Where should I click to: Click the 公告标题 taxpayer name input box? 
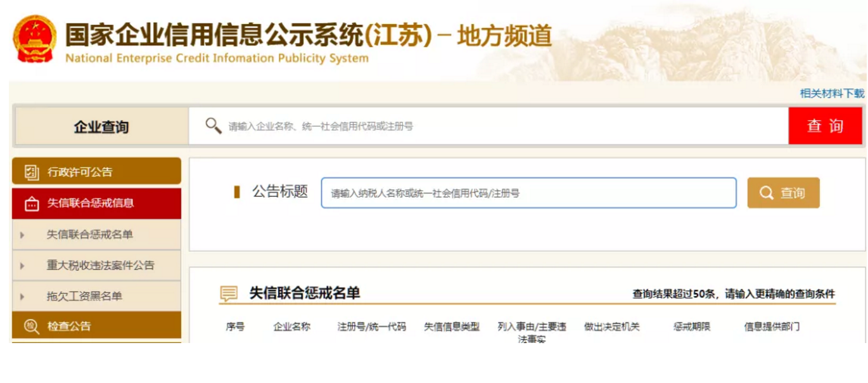528,193
